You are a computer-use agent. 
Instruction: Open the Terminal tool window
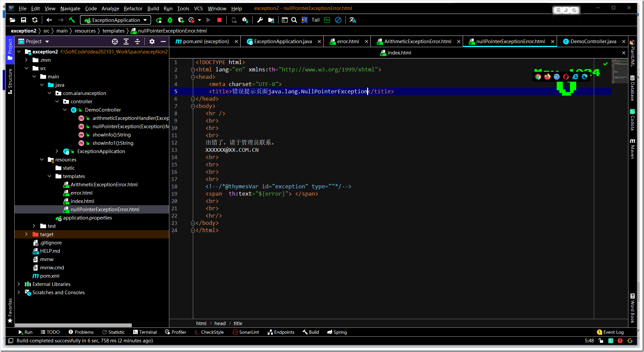[145, 332]
